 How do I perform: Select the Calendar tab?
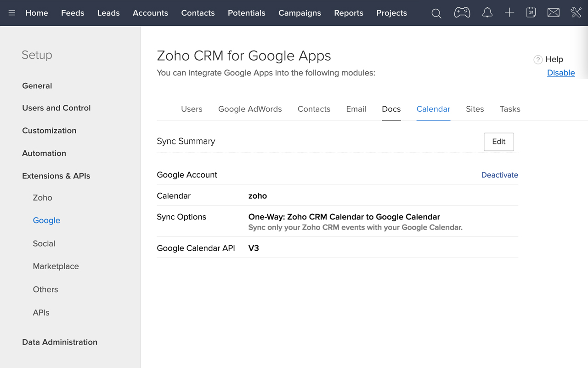pyautogui.click(x=433, y=109)
